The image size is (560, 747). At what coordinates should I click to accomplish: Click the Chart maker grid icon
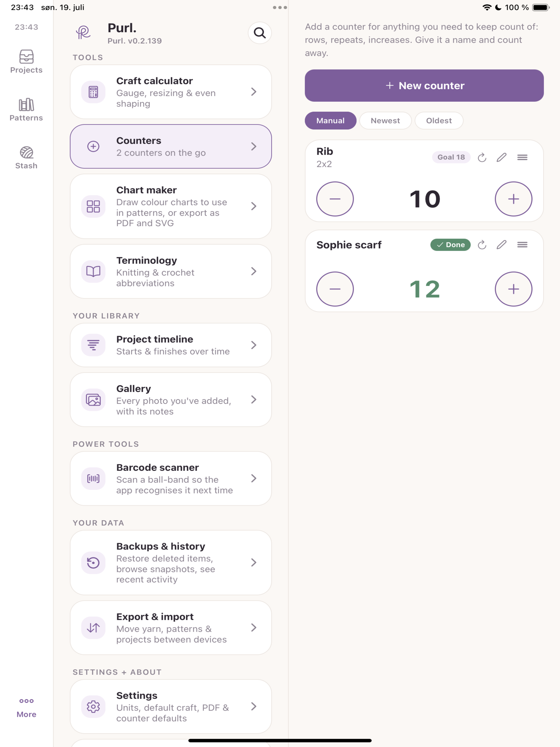pos(93,206)
